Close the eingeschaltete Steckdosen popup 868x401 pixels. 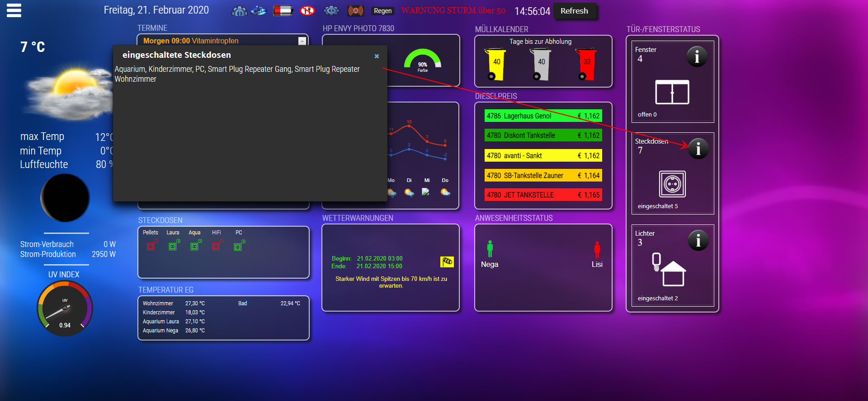[x=377, y=56]
